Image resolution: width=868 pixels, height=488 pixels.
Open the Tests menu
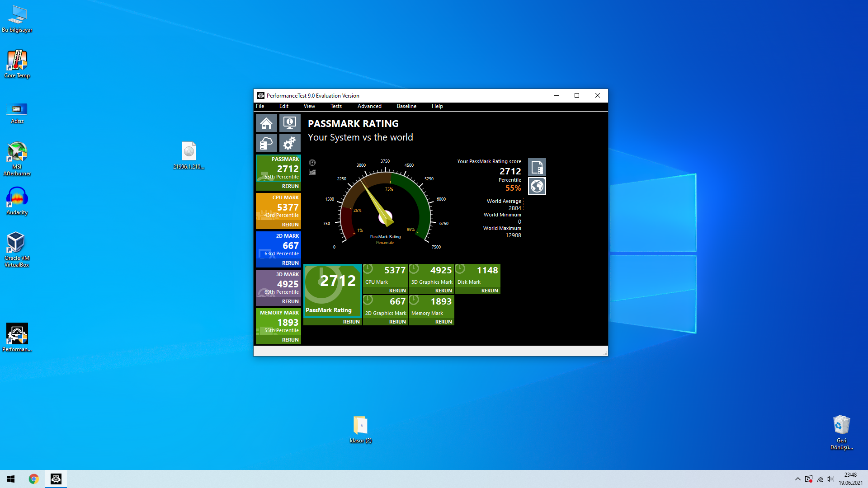tap(336, 106)
